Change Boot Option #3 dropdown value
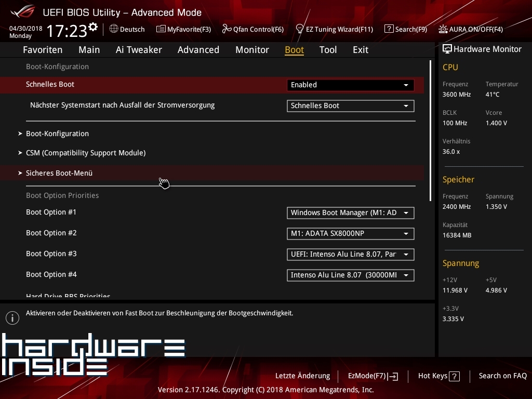The image size is (532, 399). [350, 254]
